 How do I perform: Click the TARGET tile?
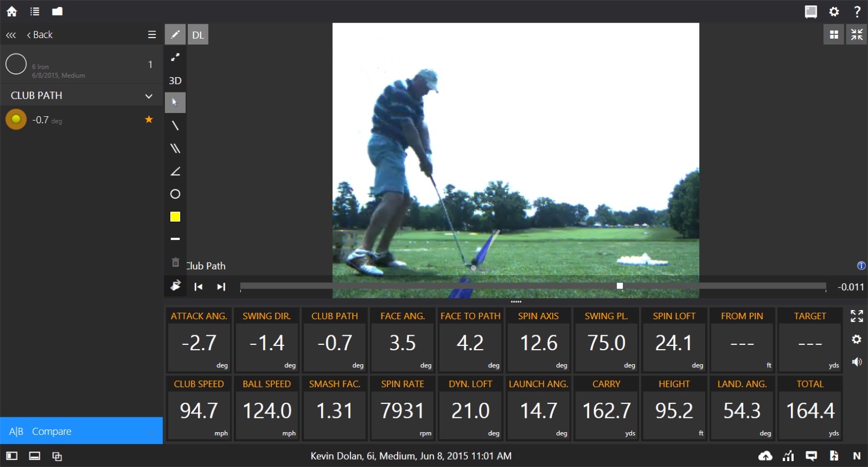(810, 340)
